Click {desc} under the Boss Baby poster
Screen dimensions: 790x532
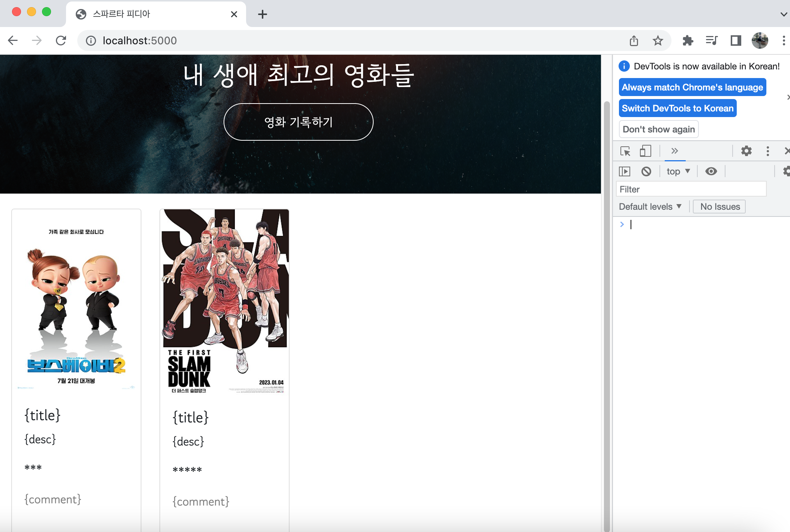[x=40, y=439]
